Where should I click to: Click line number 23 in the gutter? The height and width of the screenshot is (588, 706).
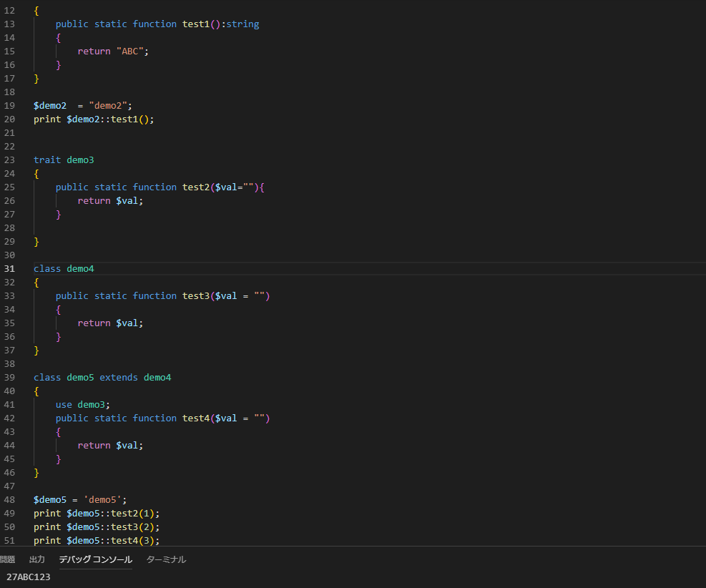tap(9, 160)
